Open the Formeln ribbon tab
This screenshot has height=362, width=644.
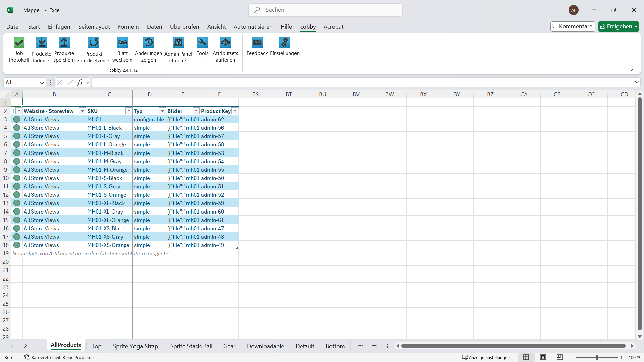(128, 27)
